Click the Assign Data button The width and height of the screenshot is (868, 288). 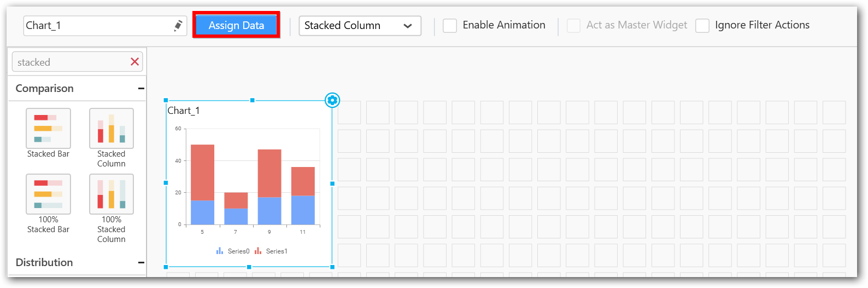click(236, 25)
